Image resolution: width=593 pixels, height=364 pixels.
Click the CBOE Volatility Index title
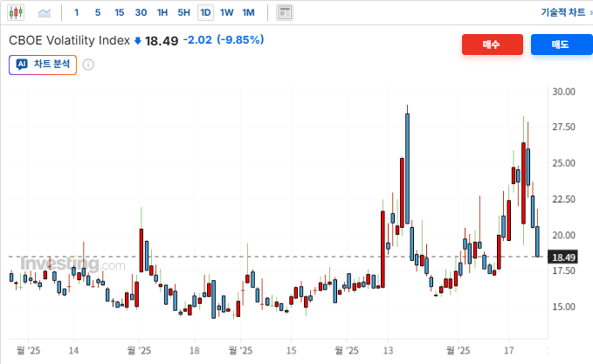click(x=69, y=40)
